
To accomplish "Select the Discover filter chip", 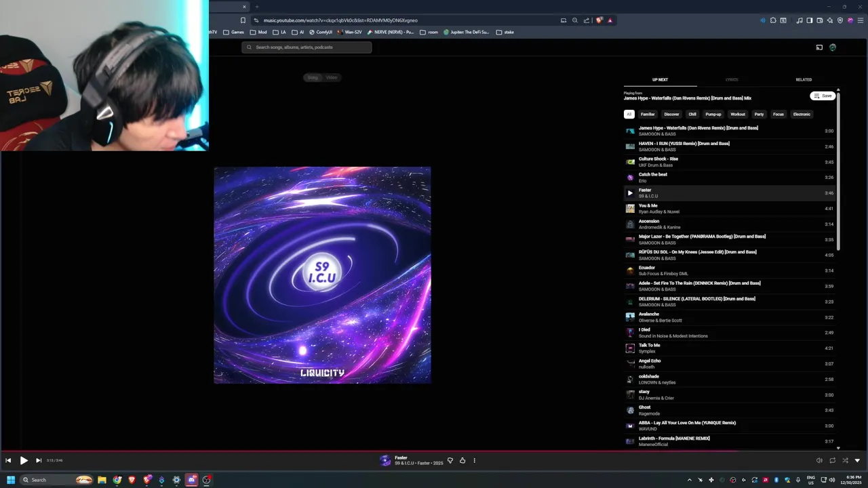I will (671, 114).
